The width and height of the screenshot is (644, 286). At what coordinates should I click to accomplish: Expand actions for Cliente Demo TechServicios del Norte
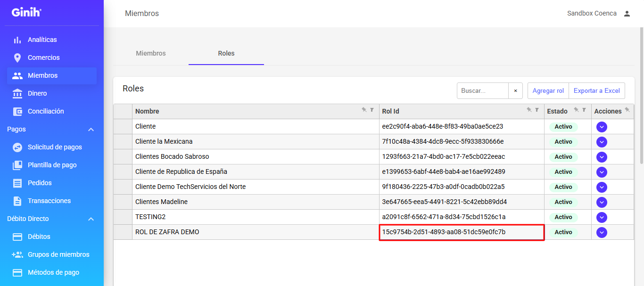[602, 187]
